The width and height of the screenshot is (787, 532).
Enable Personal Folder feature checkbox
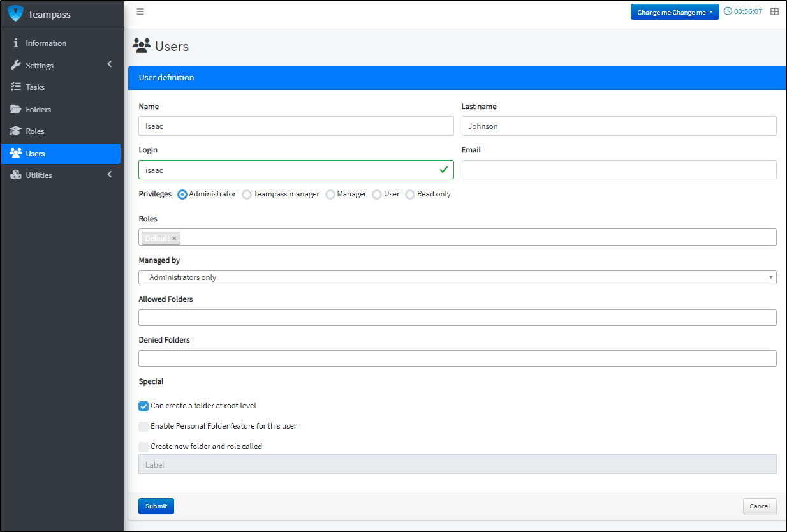(x=143, y=427)
